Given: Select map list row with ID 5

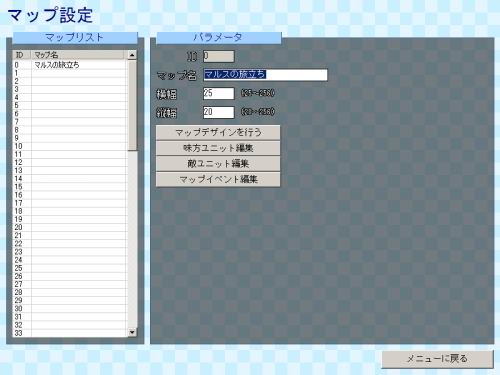Looking at the screenshot, I should pyautogui.click(x=70, y=106).
